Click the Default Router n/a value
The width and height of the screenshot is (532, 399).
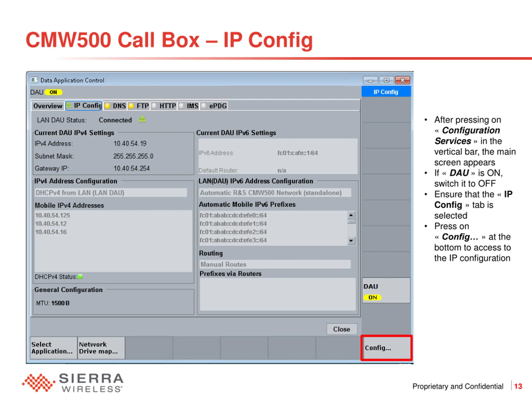[282, 171]
